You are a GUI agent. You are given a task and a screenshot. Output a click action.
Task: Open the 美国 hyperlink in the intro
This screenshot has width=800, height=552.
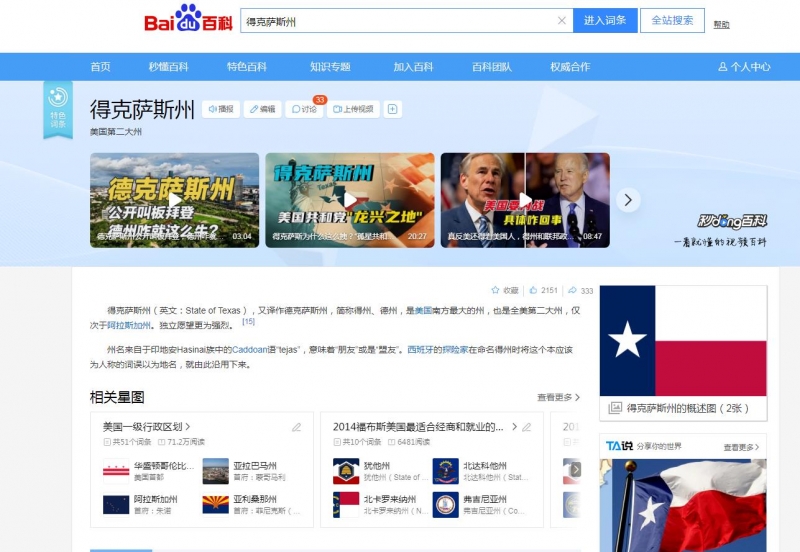point(423,310)
